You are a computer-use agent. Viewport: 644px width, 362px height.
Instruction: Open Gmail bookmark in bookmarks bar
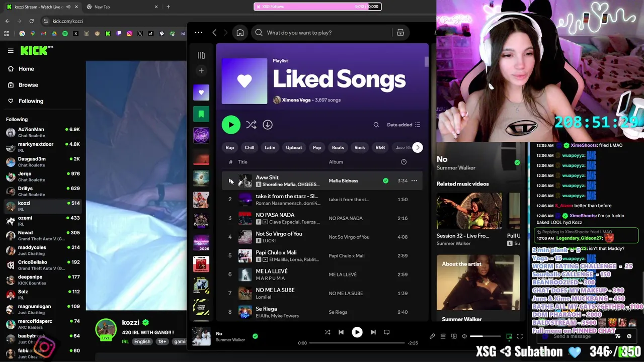tap(43, 34)
